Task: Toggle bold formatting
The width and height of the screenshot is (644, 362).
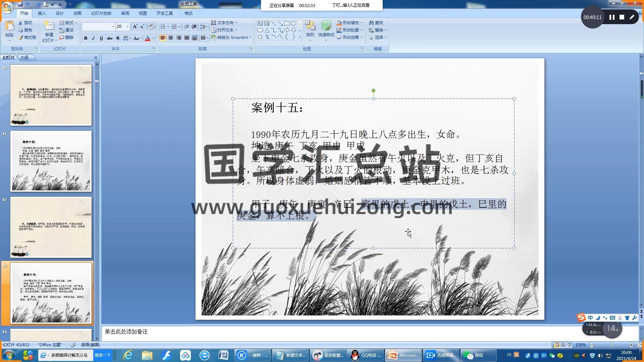Action: coord(86,38)
